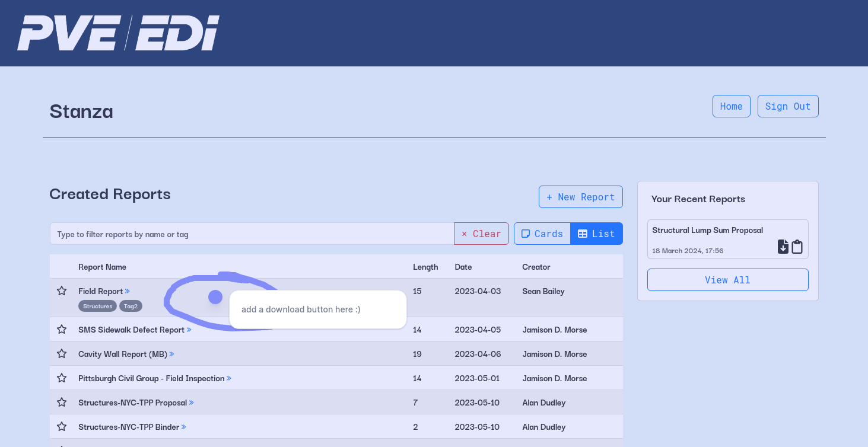Select the Structures tag on Field Report
Image resolution: width=868 pixels, height=447 pixels.
pos(97,306)
